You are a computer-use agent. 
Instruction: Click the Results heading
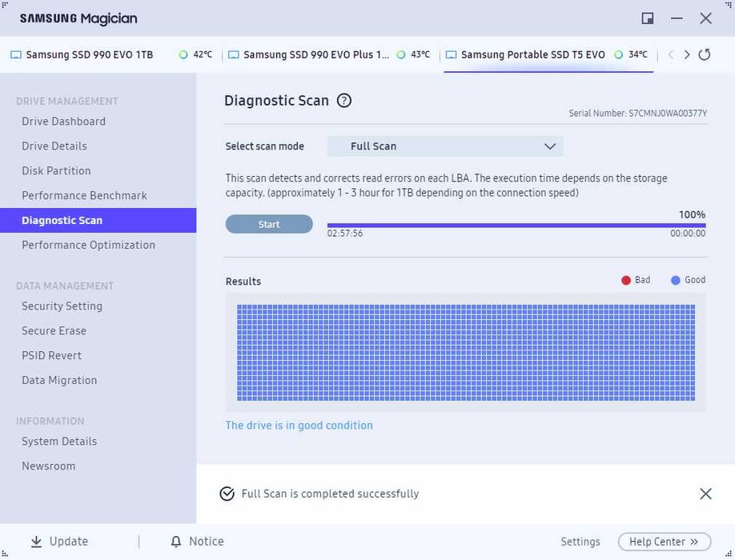[243, 282]
